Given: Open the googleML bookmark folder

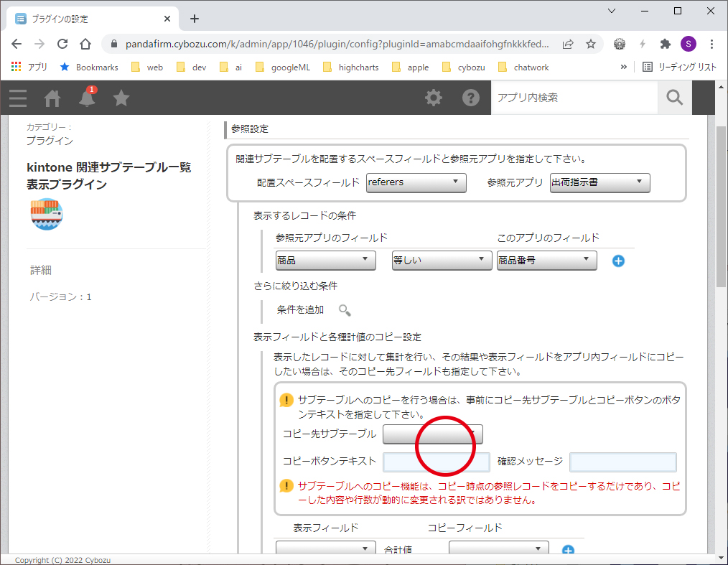Looking at the screenshot, I should click(x=283, y=67).
